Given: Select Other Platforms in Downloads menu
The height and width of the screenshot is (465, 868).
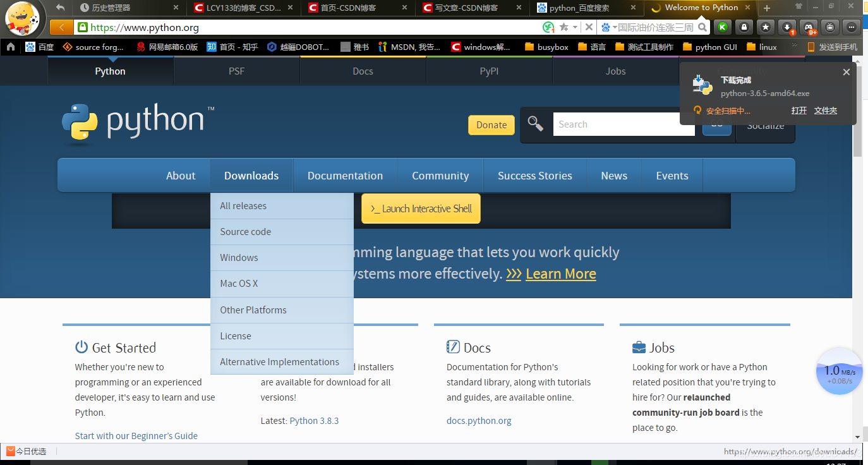Looking at the screenshot, I should coord(282,310).
